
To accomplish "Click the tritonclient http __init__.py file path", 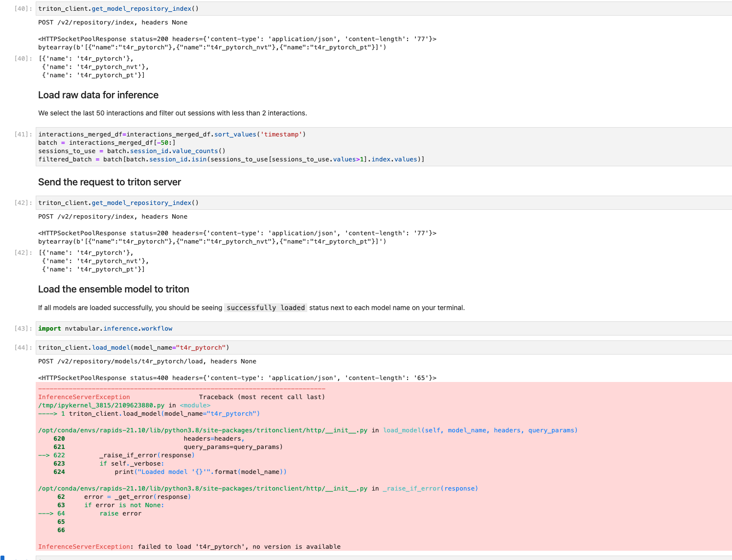I will (203, 430).
